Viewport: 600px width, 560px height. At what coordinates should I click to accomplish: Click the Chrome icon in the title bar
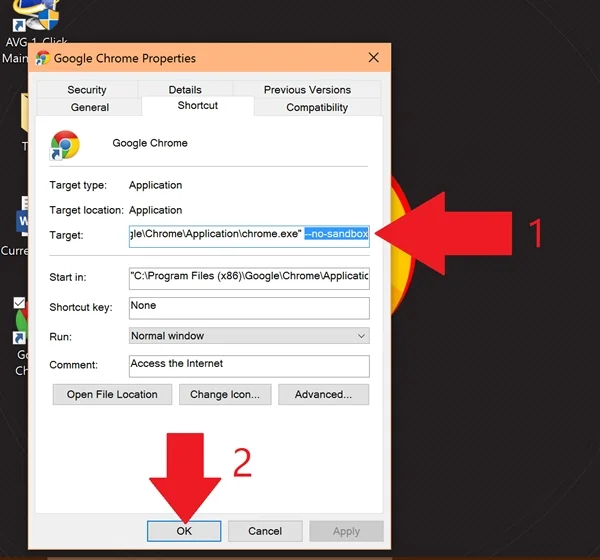tap(42, 58)
